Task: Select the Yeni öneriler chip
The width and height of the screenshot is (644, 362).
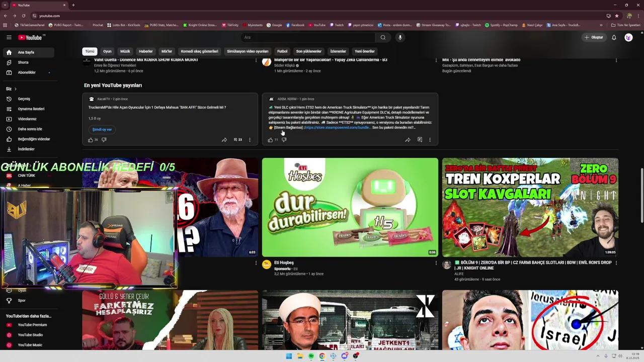Action: click(365, 51)
